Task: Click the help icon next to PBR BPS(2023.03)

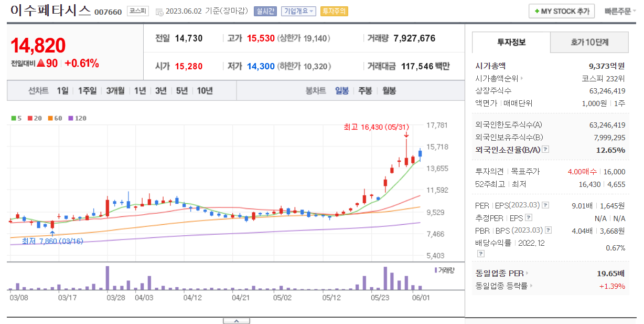Action: (x=548, y=230)
